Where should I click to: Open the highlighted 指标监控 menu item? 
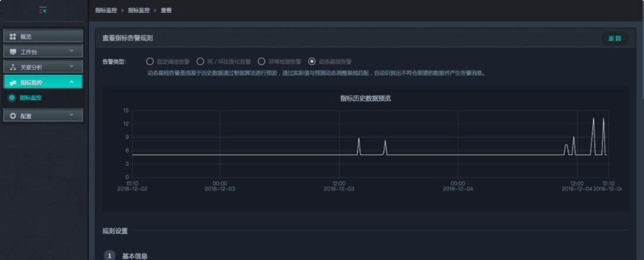43,82
